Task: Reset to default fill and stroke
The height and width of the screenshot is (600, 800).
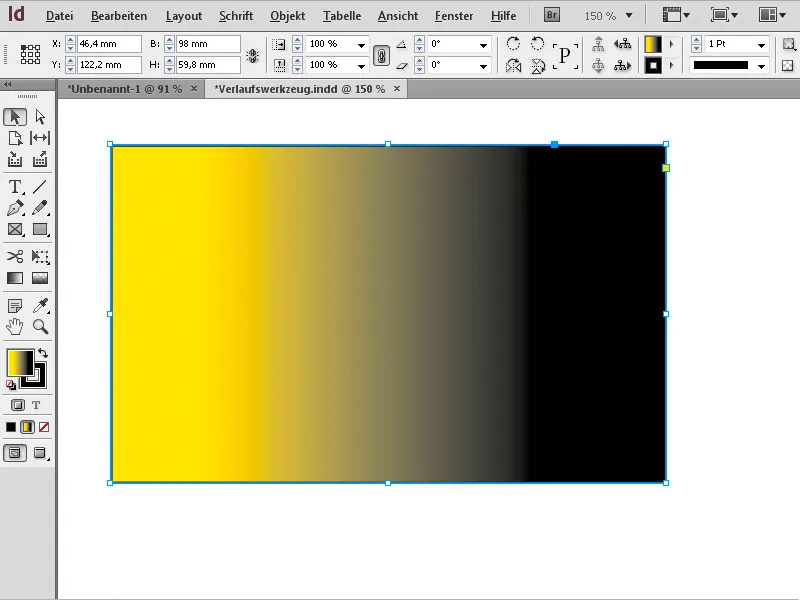Action: (11, 385)
